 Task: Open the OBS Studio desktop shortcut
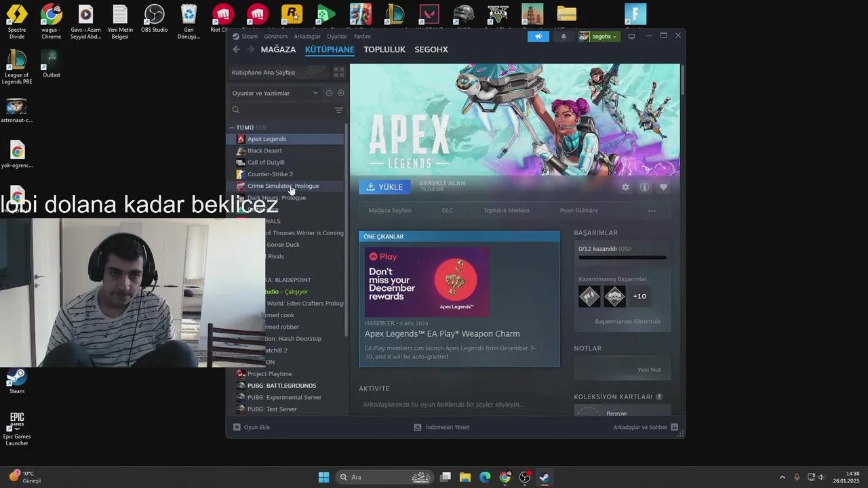coord(155,19)
